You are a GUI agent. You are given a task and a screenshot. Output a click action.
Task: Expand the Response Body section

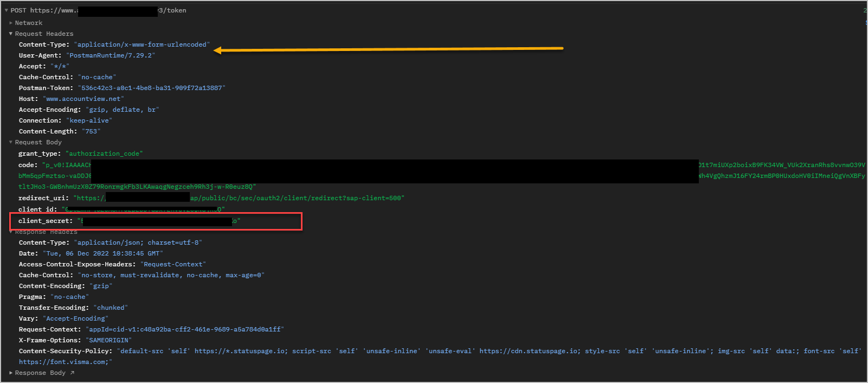[x=11, y=373]
